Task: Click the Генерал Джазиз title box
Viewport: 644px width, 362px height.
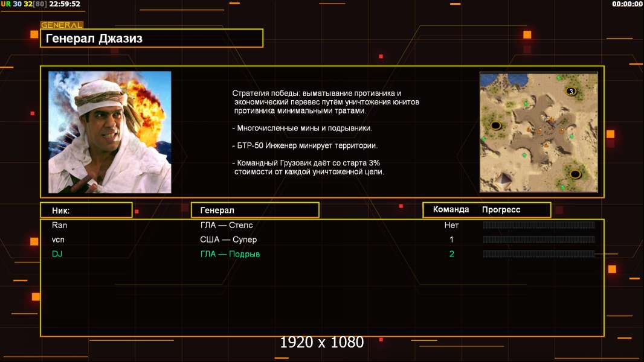Action: click(x=152, y=38)
